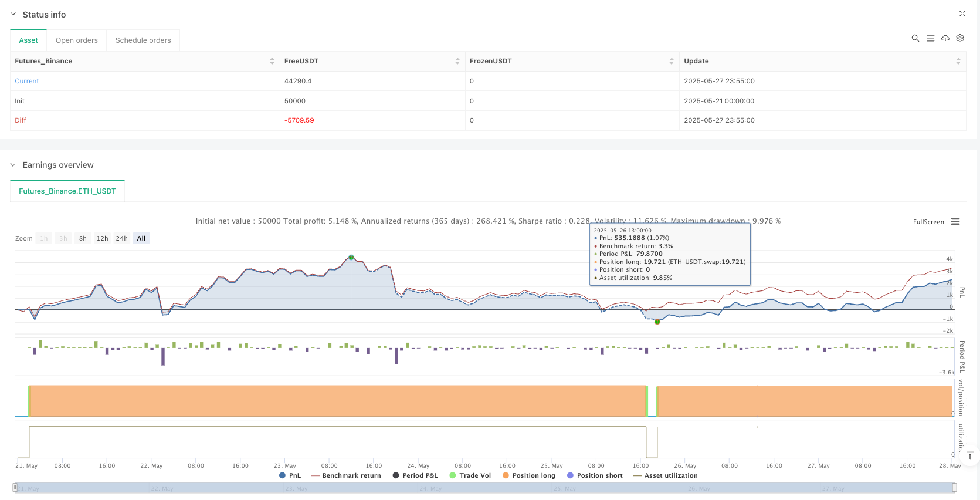980x500 pixels.
Task: Open the column list icon in table toolbar
Action: [x=930, y=38]
